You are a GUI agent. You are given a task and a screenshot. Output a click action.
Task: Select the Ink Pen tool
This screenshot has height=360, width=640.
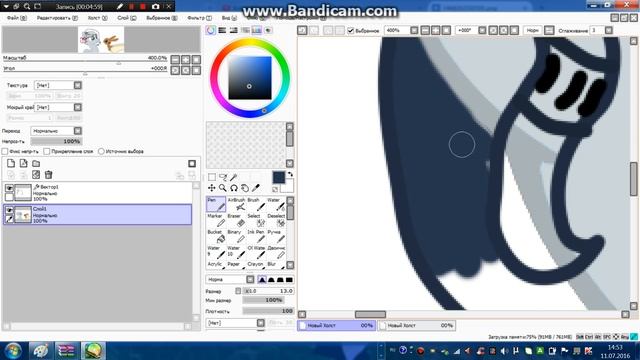(x=256, y=236)
